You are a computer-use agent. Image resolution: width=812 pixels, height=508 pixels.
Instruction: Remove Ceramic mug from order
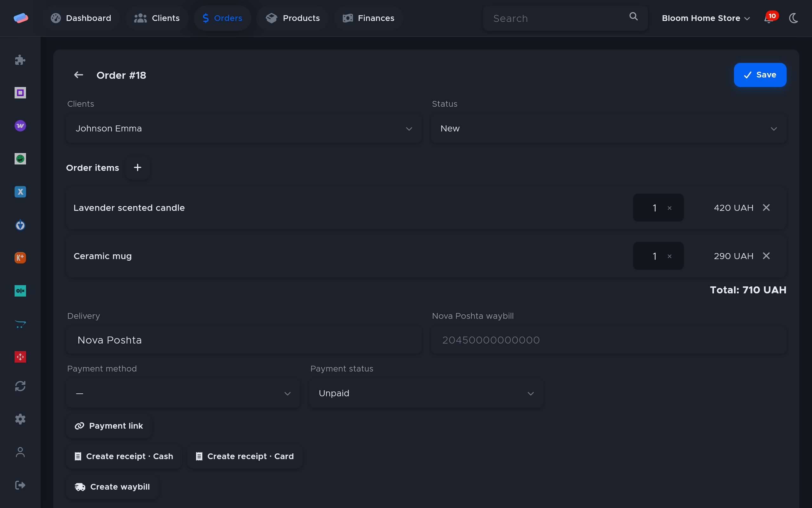click(x=766, y=256)
